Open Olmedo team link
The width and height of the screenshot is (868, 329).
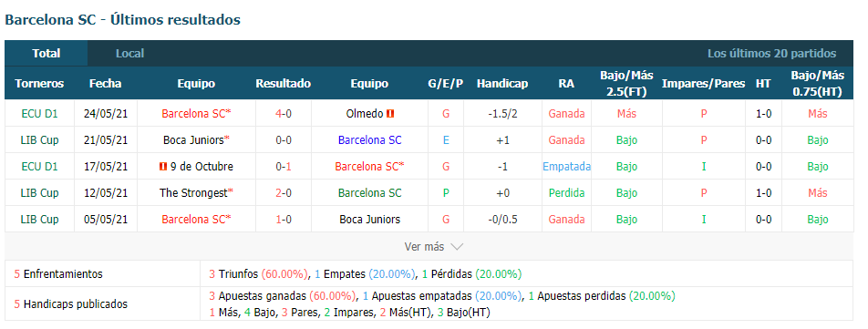click(365, 113)
